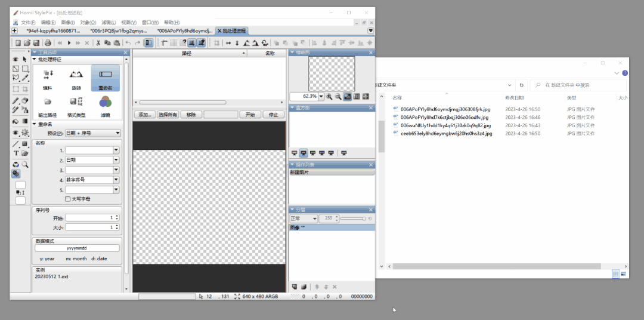Click the Play arrow in the toolbar
Viewport: 644px width, 320px height.
point(69,43)
